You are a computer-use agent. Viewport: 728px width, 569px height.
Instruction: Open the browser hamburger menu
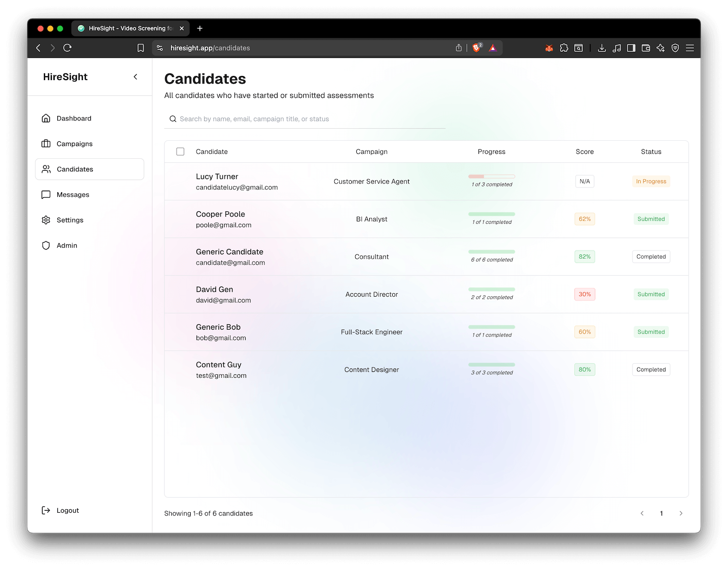690,48
